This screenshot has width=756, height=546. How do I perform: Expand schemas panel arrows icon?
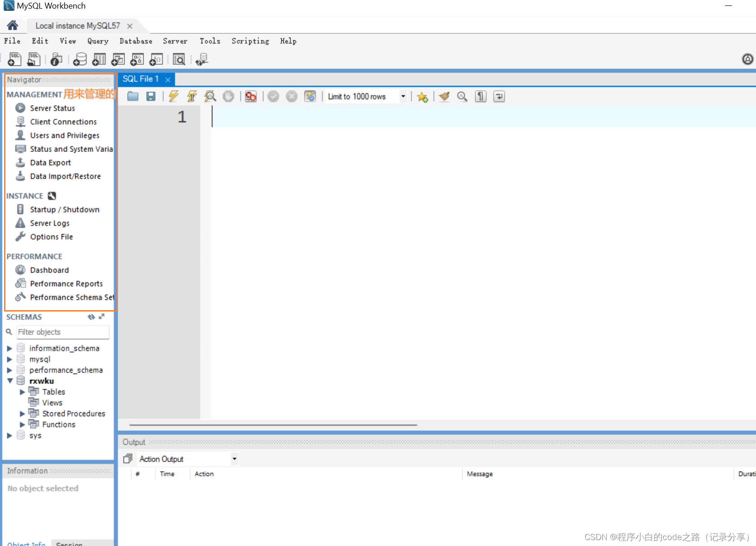pos(102,317)
